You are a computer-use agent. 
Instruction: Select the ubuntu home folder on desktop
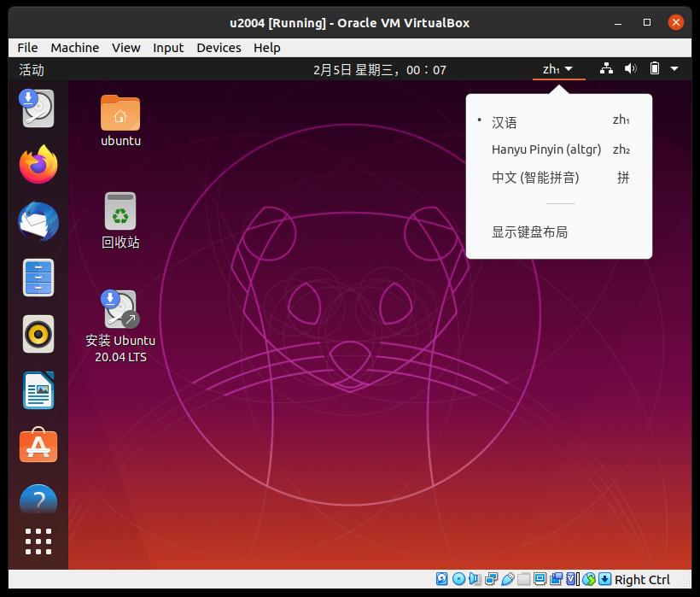[x=120, y=120]
